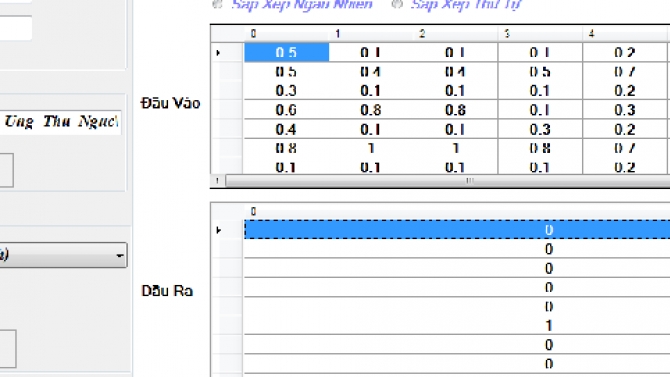Select the 0.6 cell in the input table

click(x=286, y=110)
